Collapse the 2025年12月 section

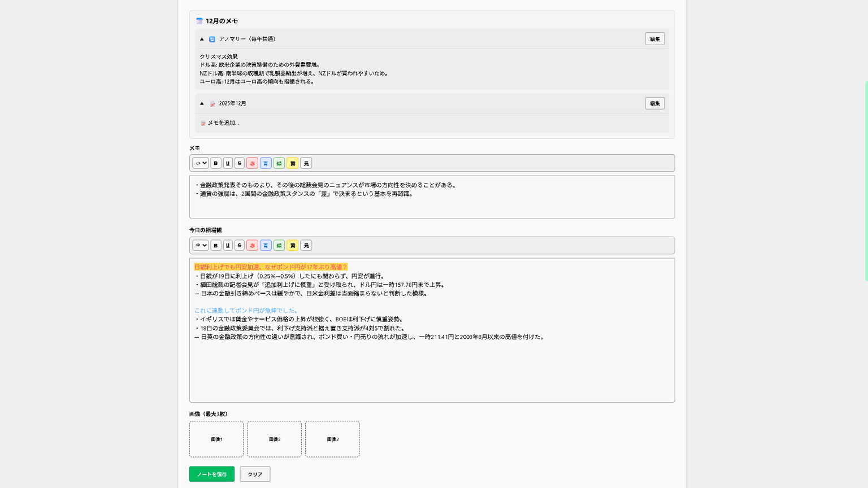click(x=202, y=103)
